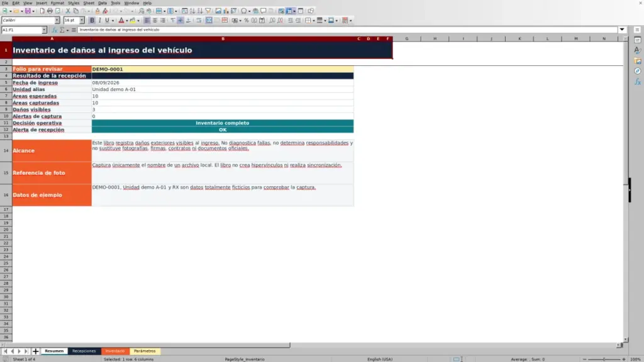Click the Align Center icon

[155, 20]
